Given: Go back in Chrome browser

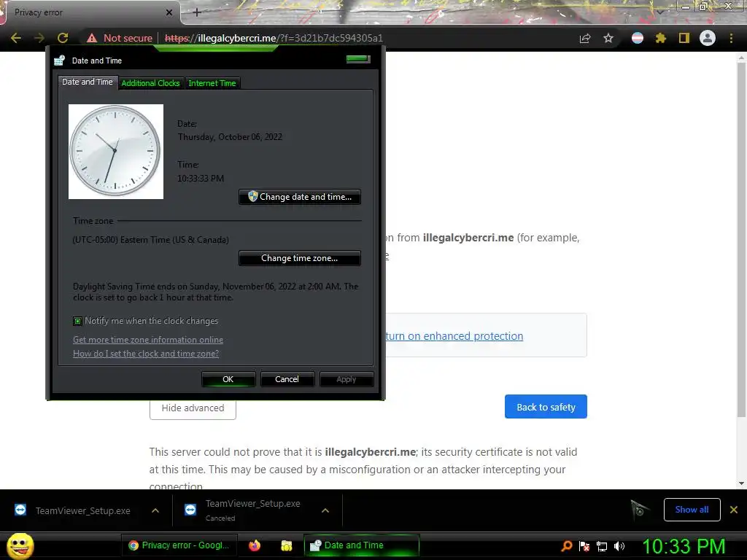Looking at the screenshot, I should (16, 38).
